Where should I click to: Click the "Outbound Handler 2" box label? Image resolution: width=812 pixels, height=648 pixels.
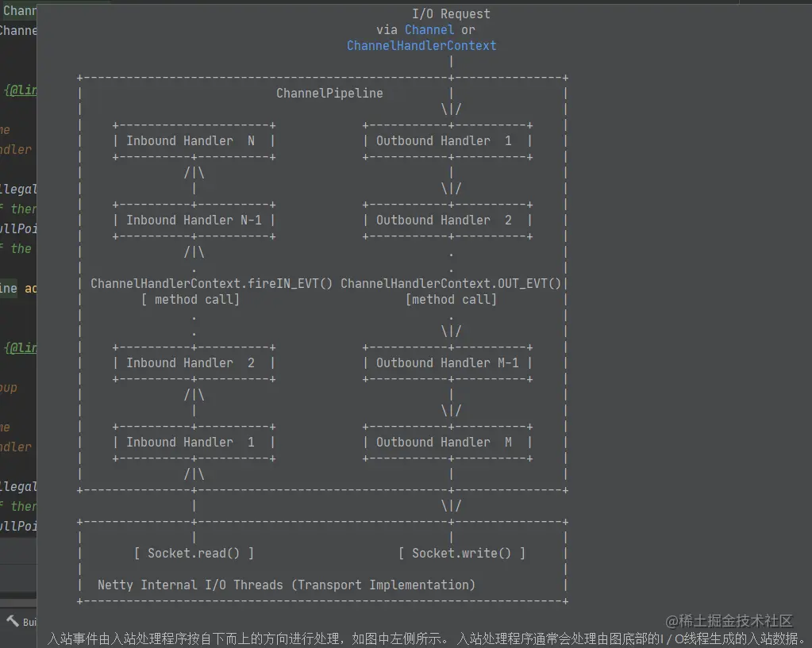click(444, 220)
